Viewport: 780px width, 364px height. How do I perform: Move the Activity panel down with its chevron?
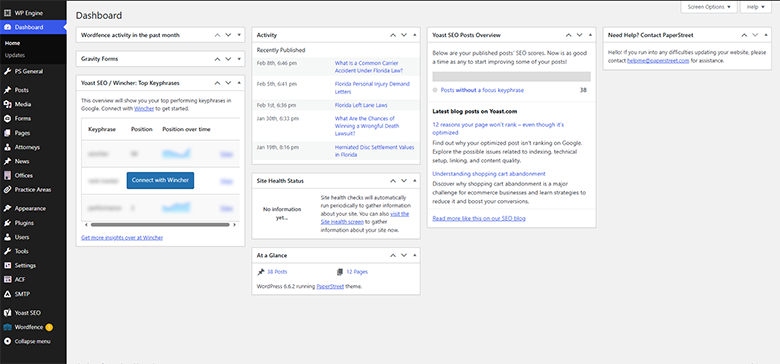[404, 35]
